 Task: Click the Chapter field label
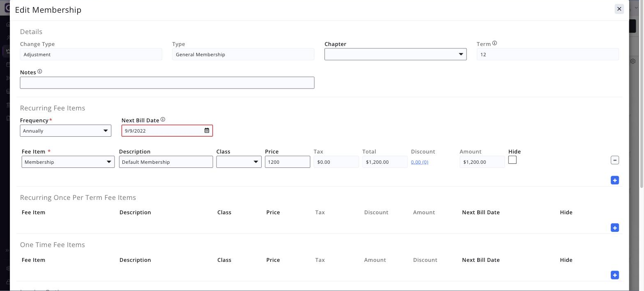click(335, 44)
